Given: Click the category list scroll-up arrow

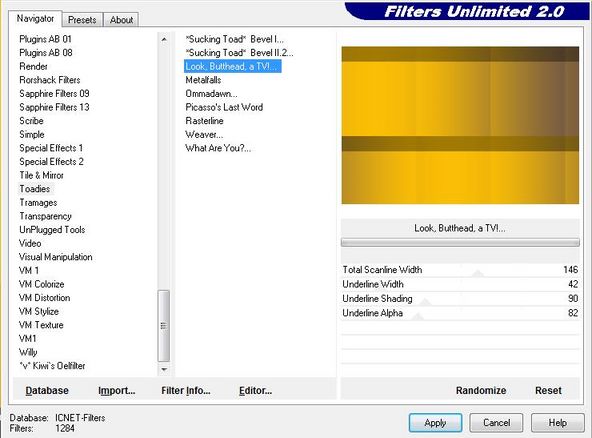Looking at the screenshot, I should (x=164, y=39).
